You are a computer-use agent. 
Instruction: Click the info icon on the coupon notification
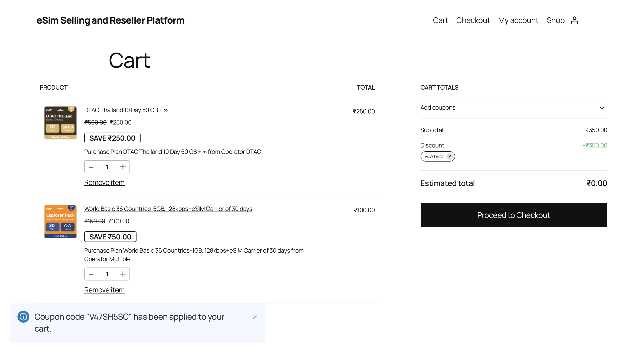pos(23,317)
